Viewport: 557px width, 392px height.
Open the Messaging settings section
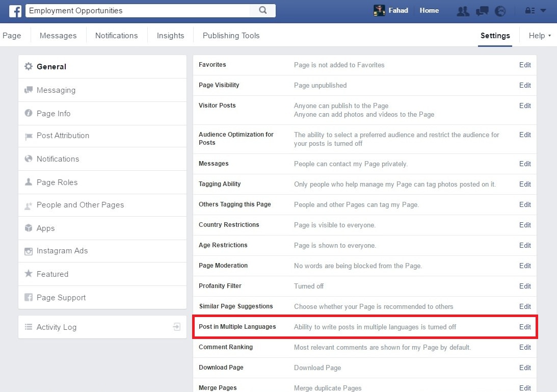click(56, 90)
